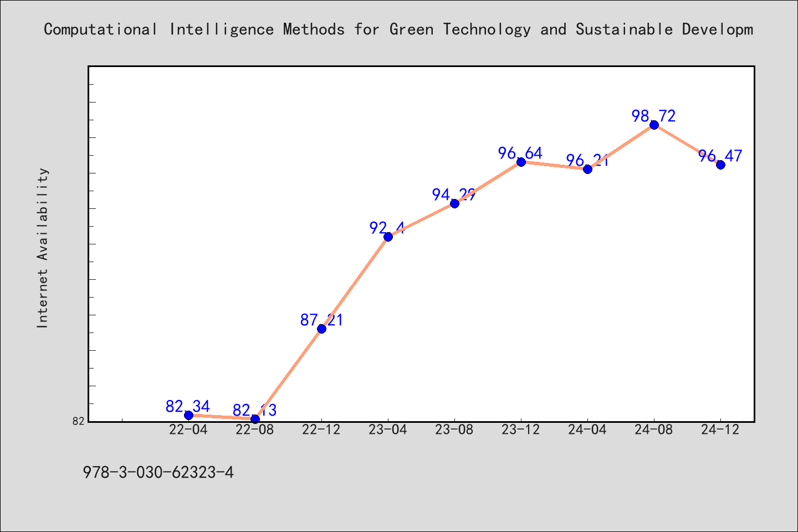Click the value label 82.34

188,406
